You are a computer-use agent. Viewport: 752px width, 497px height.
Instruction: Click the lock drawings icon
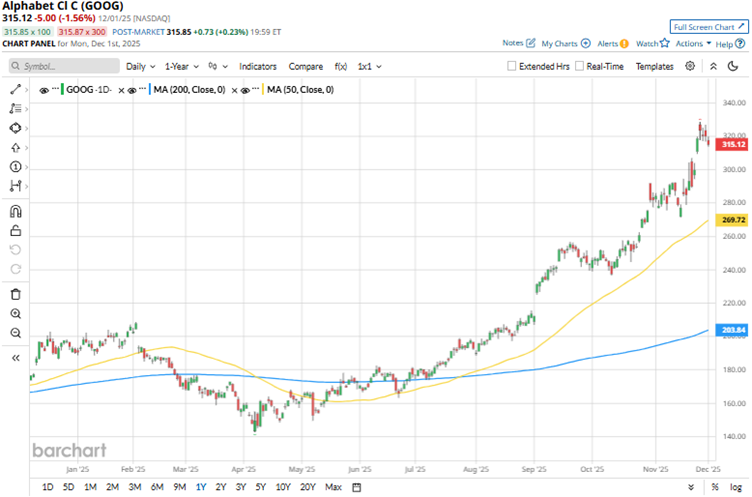click(x=15, y=231)
